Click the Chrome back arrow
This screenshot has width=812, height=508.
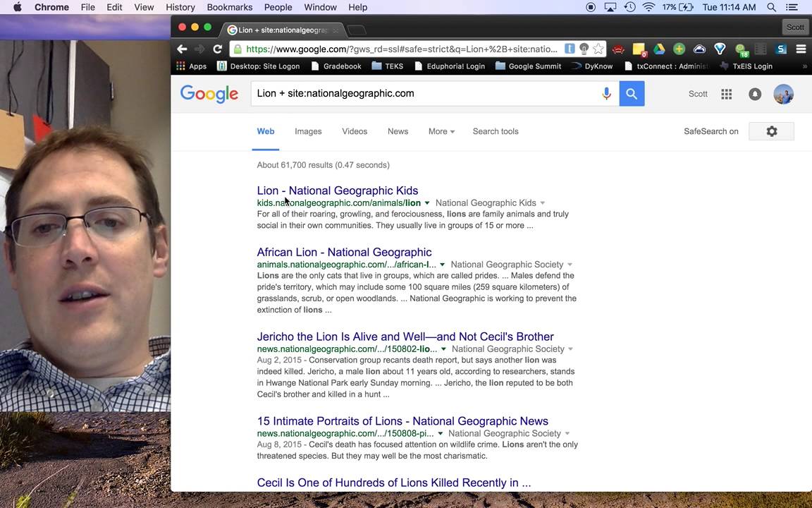[182, 49]
